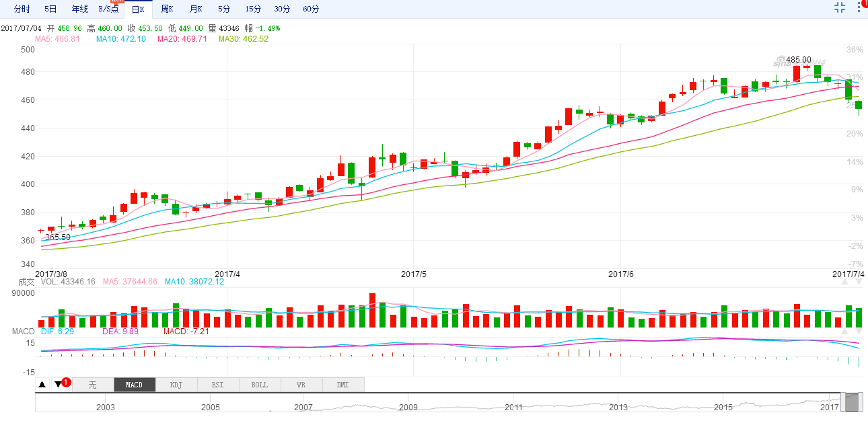Select the RSI indicator
868x423 pixels.
pos(218,385)
